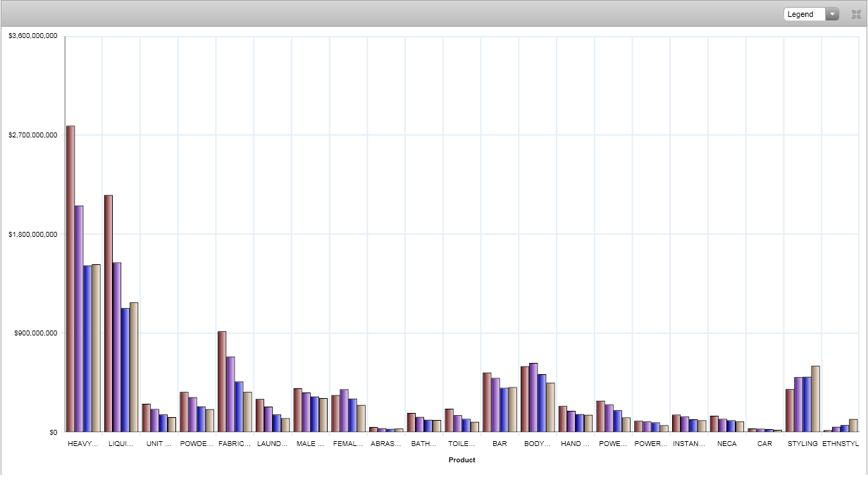Select the purple BODY bar
The width and height of the screenshot is (868, 482).
(533, 397)
